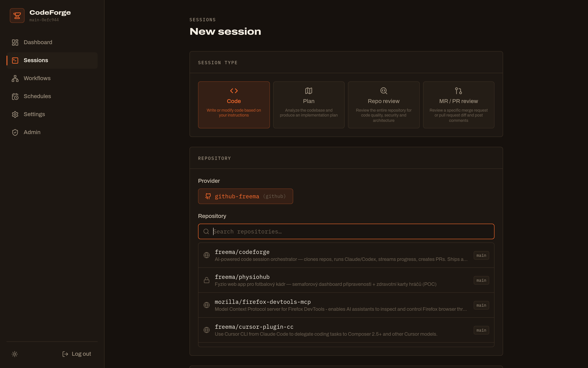Click the New session heading

[225, 31]
